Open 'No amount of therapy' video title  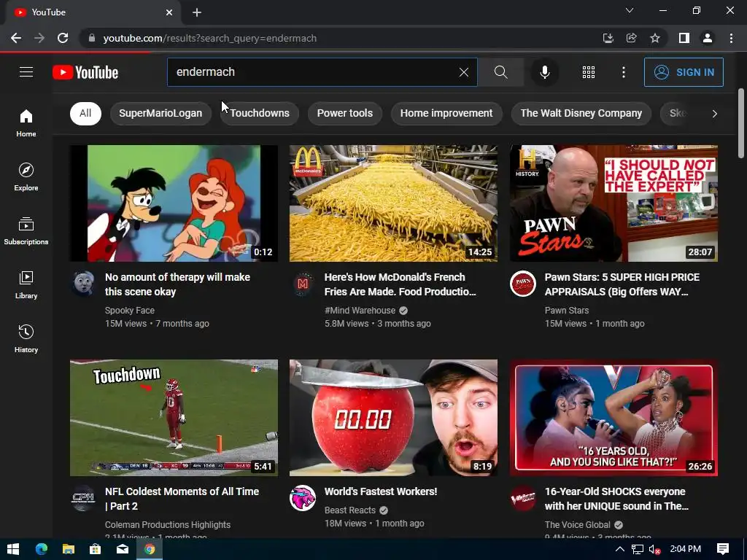(178, 284)
